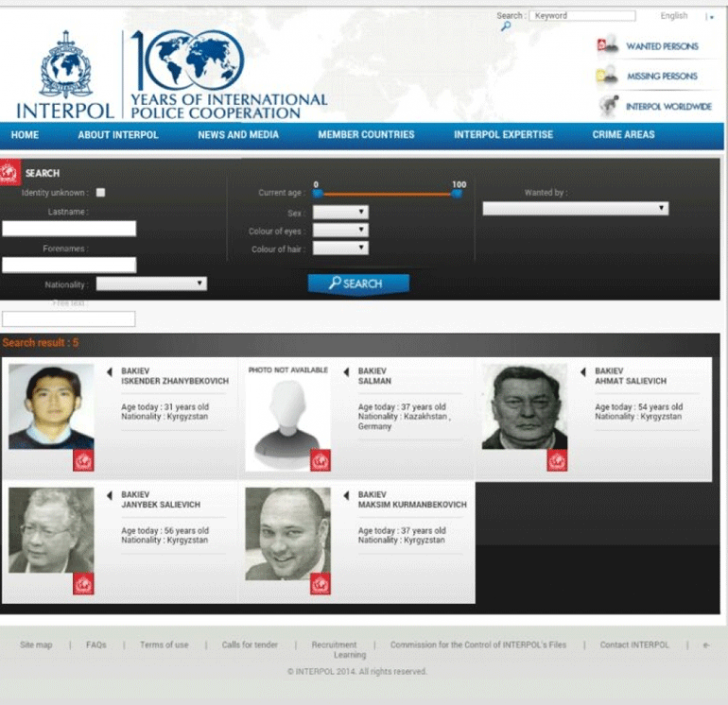Viewport: 728px width, 705px height.
Task: Click the name BAKIEV JANYBEK SALIEVICH
Action: 161,499
